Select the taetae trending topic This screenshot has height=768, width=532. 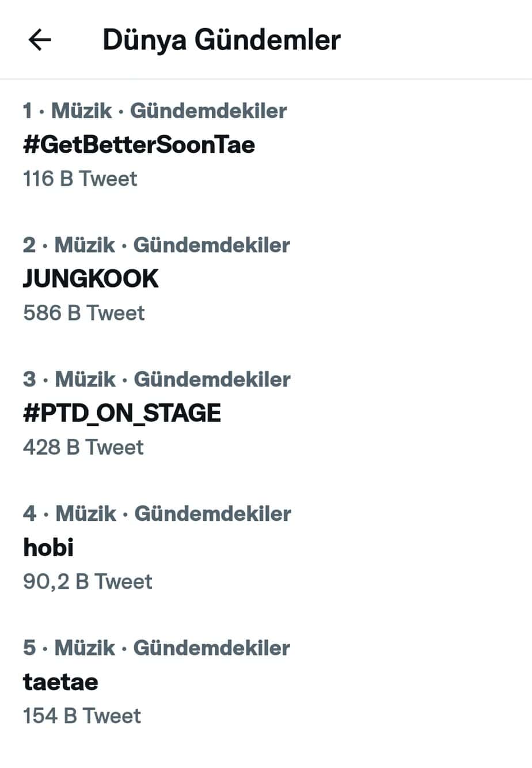[60, 682]
